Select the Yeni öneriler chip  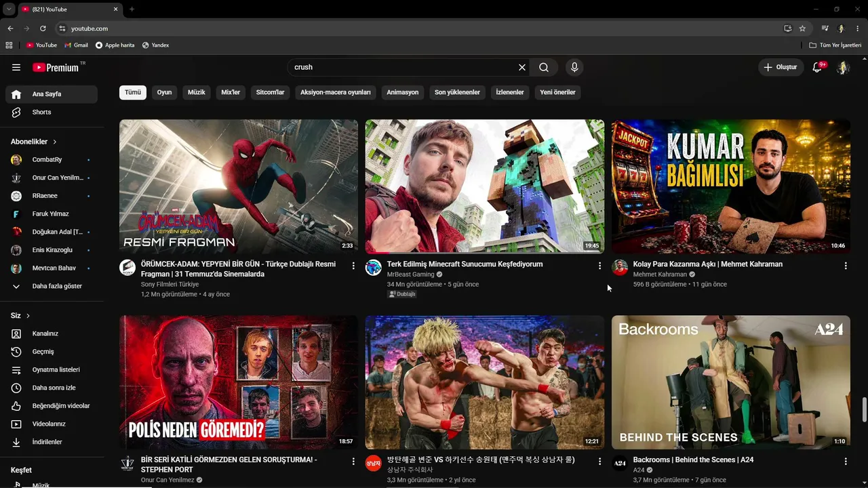[558, 92]
